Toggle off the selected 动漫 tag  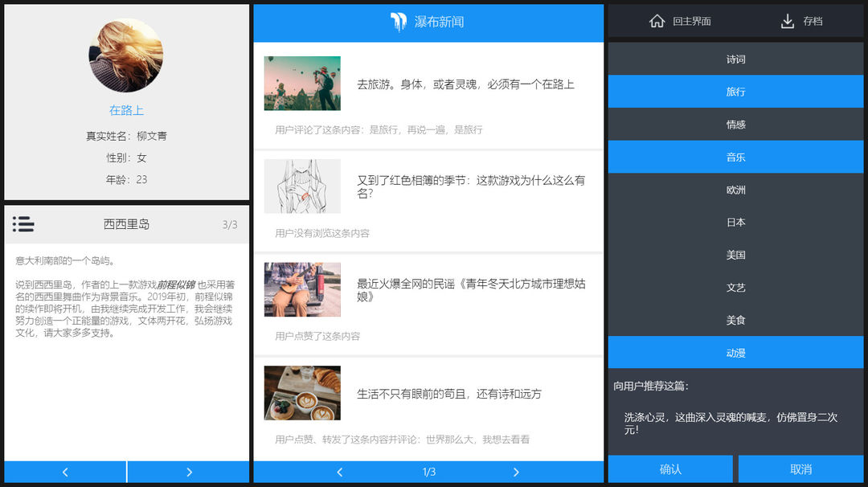(x=735, y=352)
